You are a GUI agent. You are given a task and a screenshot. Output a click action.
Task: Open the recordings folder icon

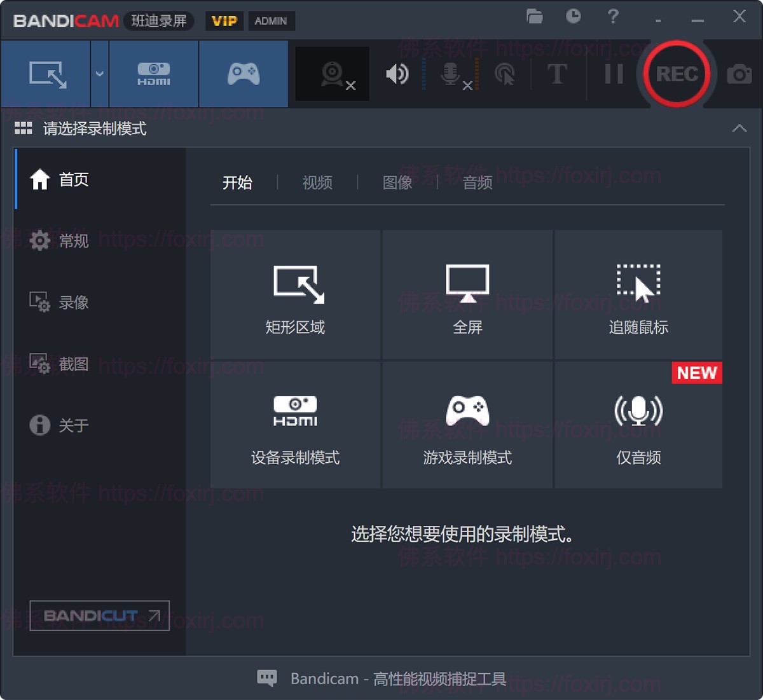(534, 17)
